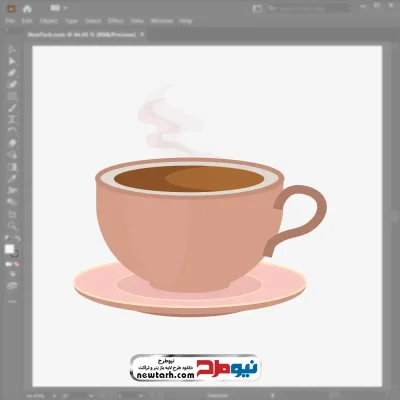The height and width of the screenshot is (400, 400).
Task: Select the Eraser tool
Action: tap(12, 143)
